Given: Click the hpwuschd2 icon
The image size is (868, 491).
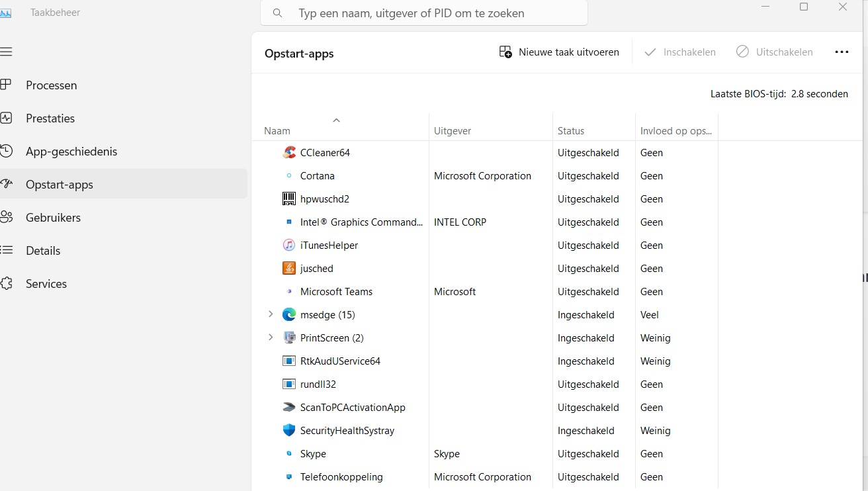Looking at the screenshot, I should 289,199.
